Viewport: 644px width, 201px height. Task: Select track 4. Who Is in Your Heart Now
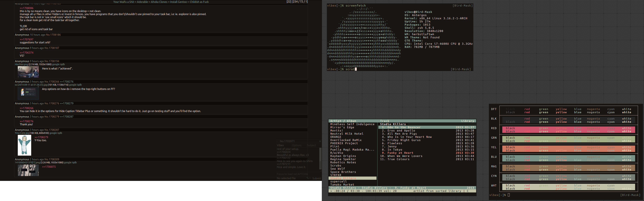point(427,137)
